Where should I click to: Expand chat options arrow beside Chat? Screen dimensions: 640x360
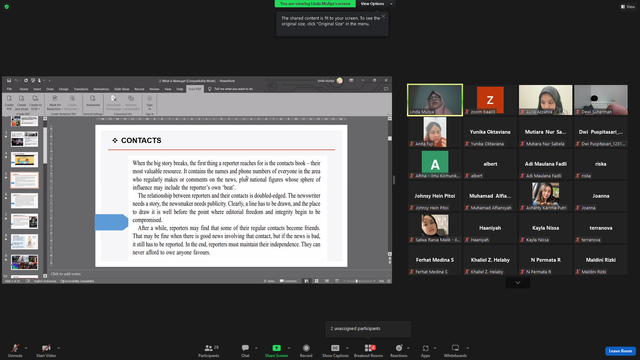pyautogui.click(x=256, y=348)
